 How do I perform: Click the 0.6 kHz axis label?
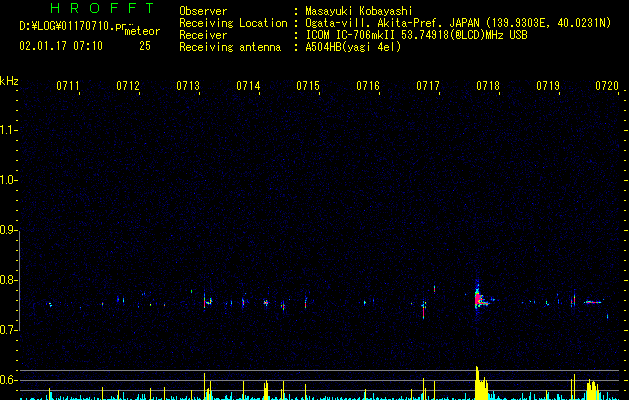pyautogui.click(x=8, y=380)
